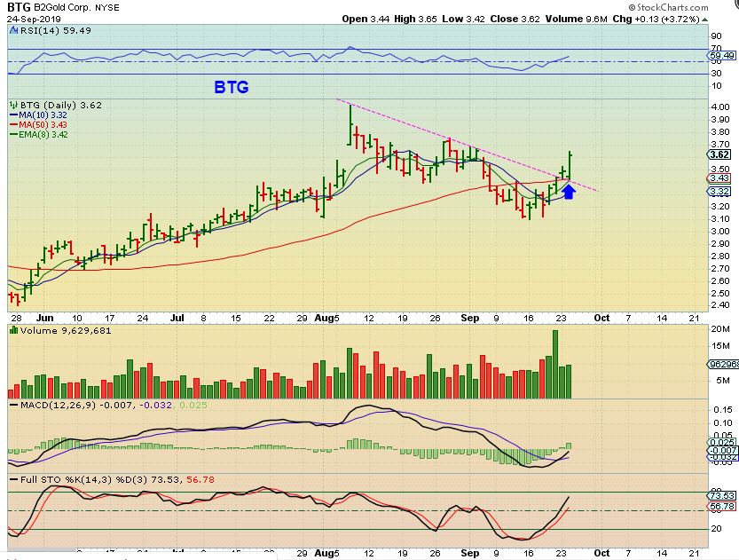Viewport: 739px width, 560px height.
Task: Click the RSI(14) panel legend icon
Action: tap(12, 31)
